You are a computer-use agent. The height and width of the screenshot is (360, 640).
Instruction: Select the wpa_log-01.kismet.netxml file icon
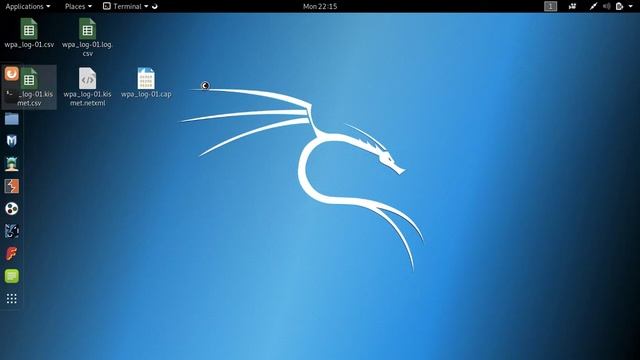pos(87,78)
